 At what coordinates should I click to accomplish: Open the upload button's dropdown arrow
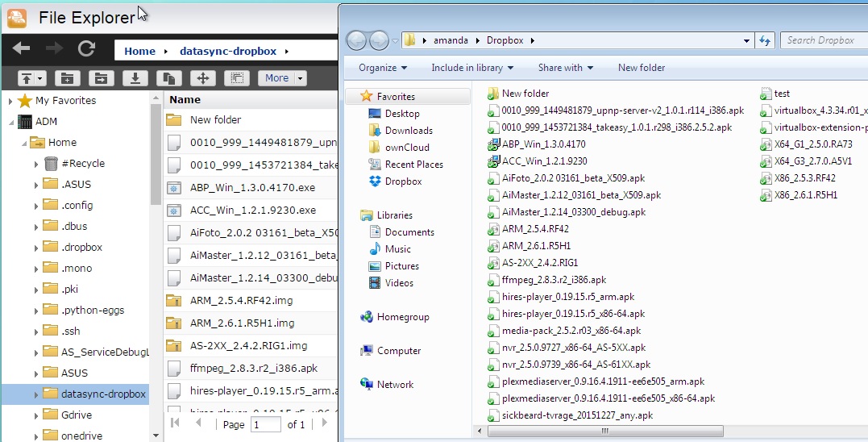39,78
